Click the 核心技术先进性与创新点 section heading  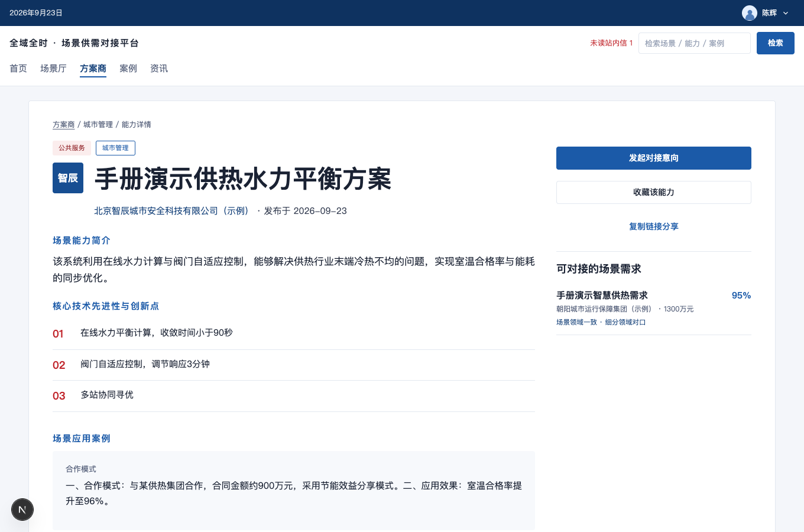[106, 306]
